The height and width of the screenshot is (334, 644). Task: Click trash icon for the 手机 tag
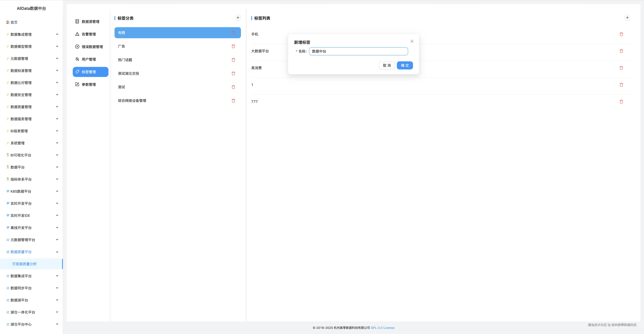621,34
